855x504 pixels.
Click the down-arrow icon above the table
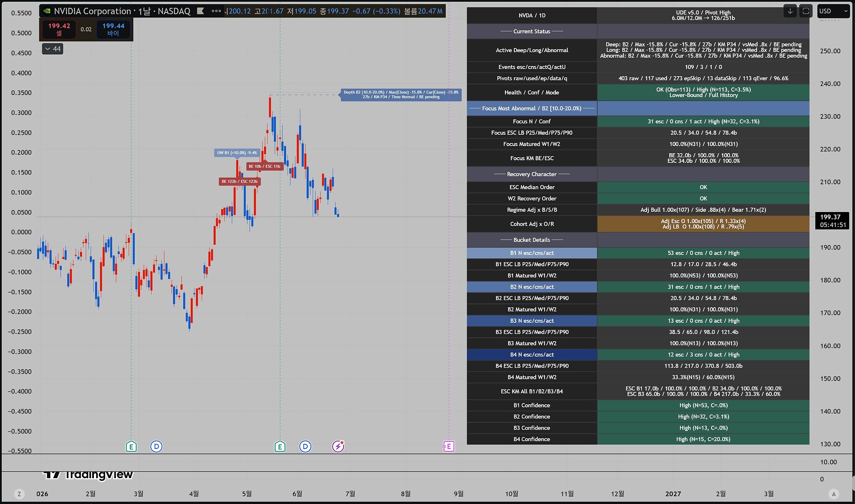tap(790, 11)
